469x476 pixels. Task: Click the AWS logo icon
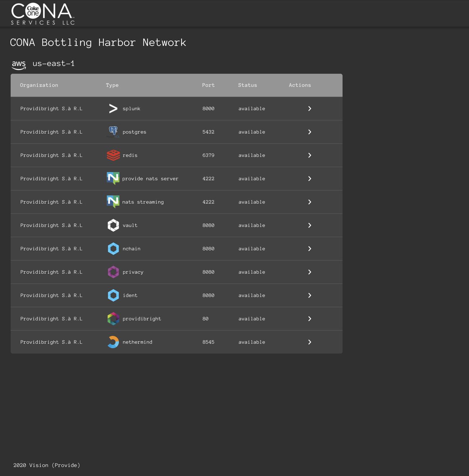[19, 64]
